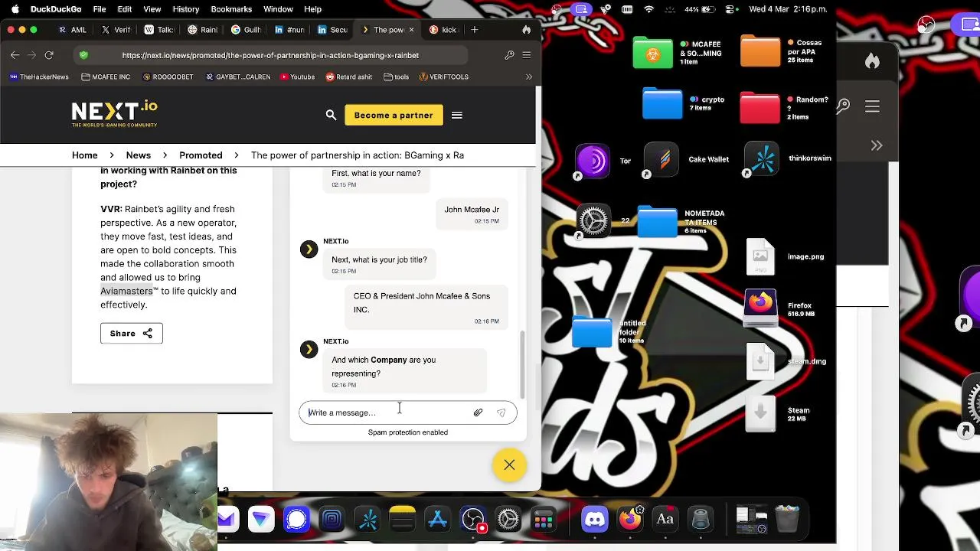980x551 pixels.
Task: Open TheHackerNews bookmark
Action: [39, 77]
